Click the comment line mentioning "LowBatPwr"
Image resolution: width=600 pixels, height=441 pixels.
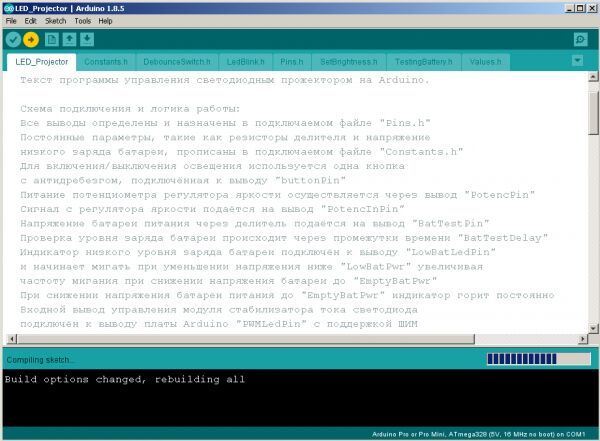(251, 267)
